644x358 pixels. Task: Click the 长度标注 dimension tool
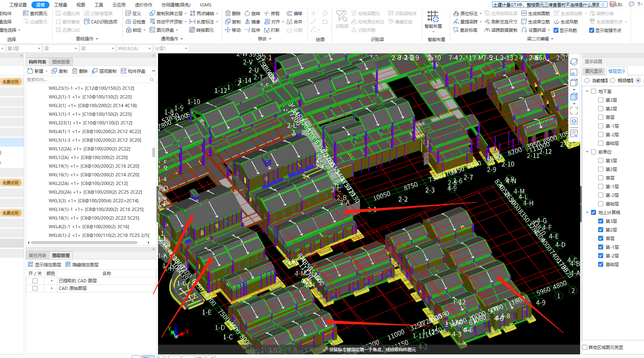pos(202,22)
